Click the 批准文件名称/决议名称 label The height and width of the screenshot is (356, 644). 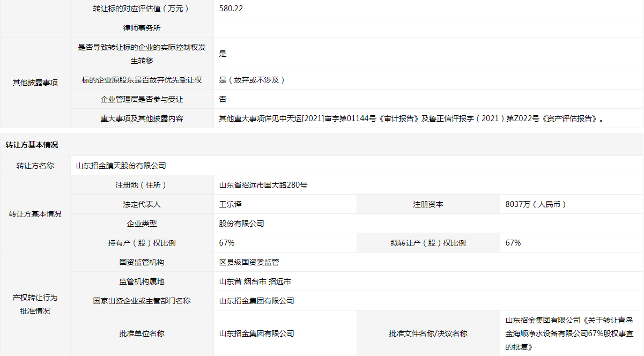[428, 333]
